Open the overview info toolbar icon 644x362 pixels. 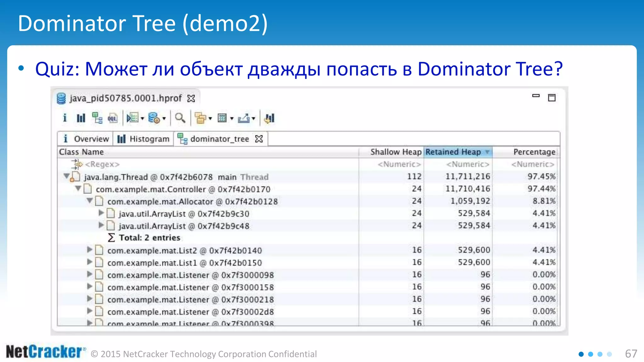tap(65, 118)
